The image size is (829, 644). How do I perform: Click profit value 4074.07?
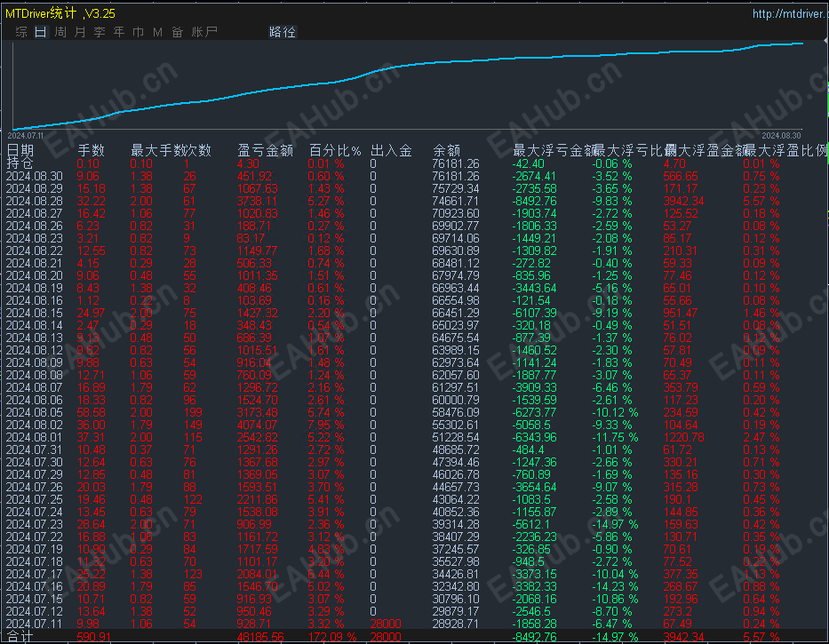click(257, 425)
